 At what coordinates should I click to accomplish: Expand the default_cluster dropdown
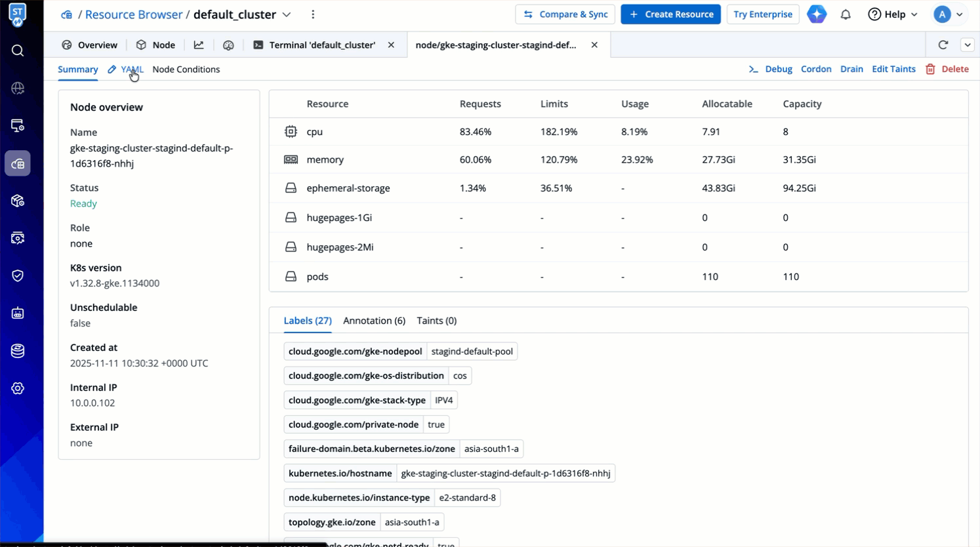coord(287,14)
